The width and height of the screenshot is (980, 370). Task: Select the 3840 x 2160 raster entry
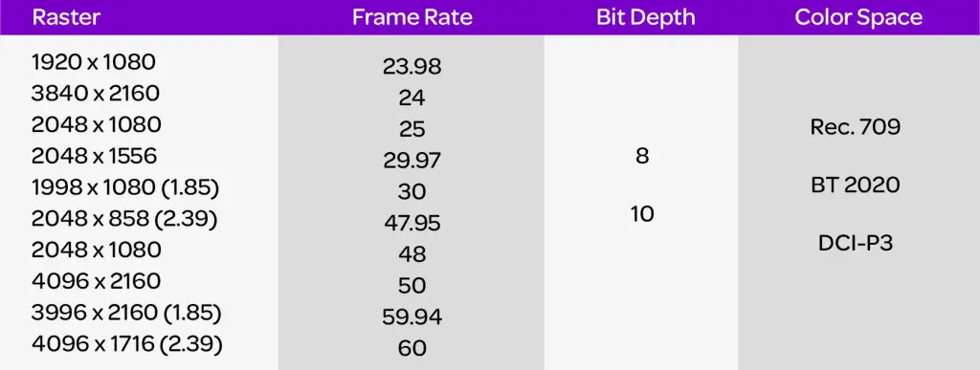[95, 93]
